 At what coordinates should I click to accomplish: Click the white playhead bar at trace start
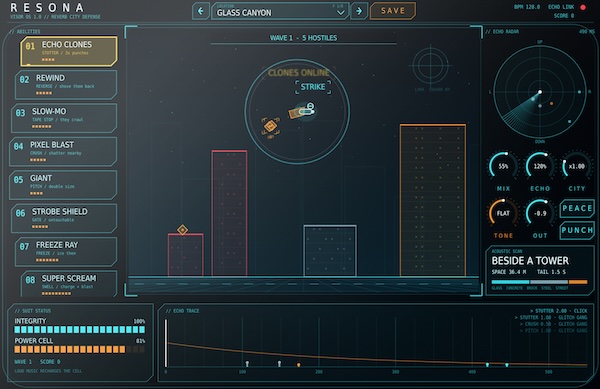tap(166, 343)
